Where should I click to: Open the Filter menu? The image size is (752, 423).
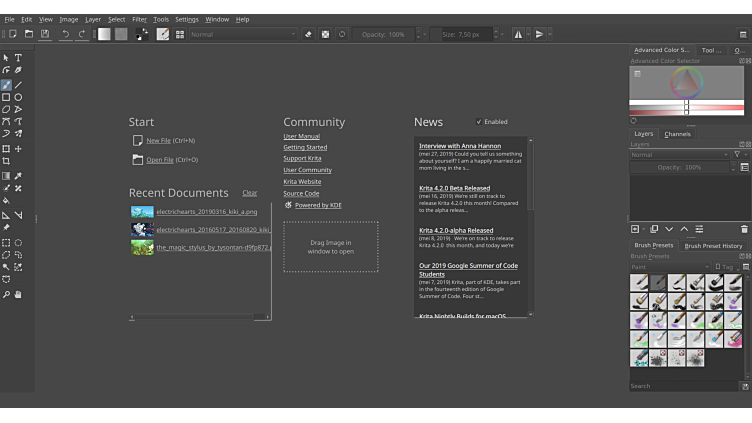click(139, 19)
